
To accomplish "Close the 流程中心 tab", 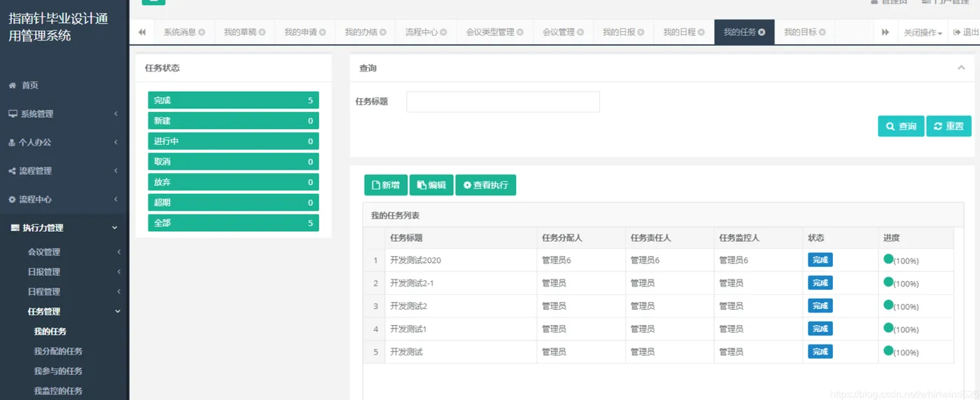I will point(443,32).
